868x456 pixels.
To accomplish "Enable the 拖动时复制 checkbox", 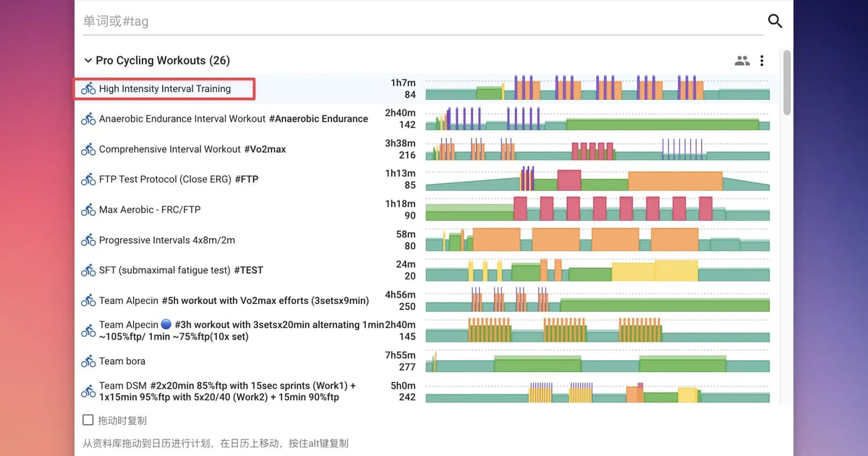I will coord(88,420).
